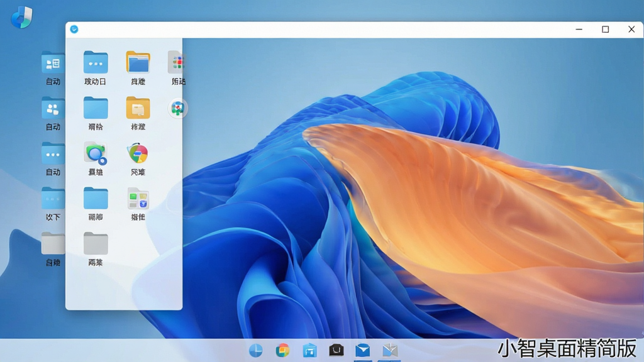Image resolution: width=644 pixels, height=362 pixels.
Task: Minimize the desktop organizer window
Action: 579,29
